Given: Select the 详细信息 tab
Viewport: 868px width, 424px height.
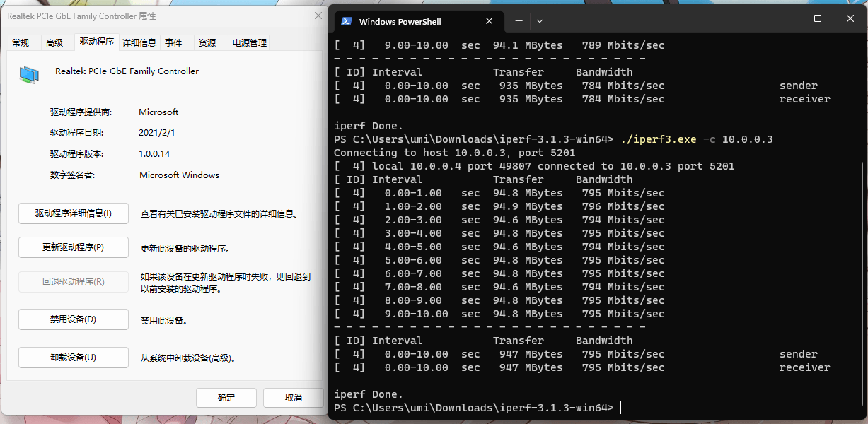Looking at the screenshot, I should click(x=139, y=43).
